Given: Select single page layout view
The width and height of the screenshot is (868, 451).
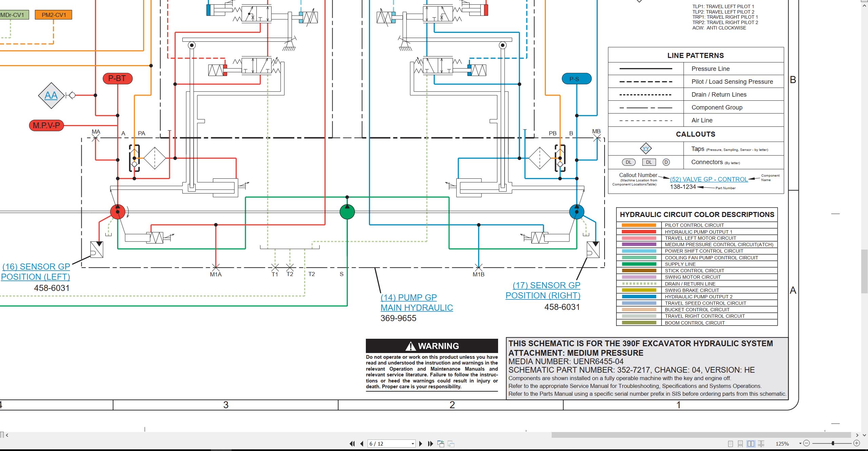Looking at the screenshot, I should pyautogui.click(x=730, y=444).
